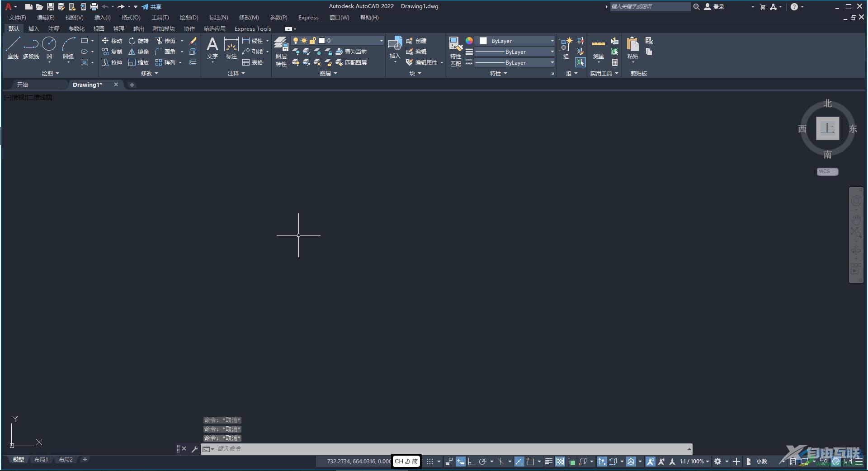Click the 登录 (Sign in) button

click(714, 7)
